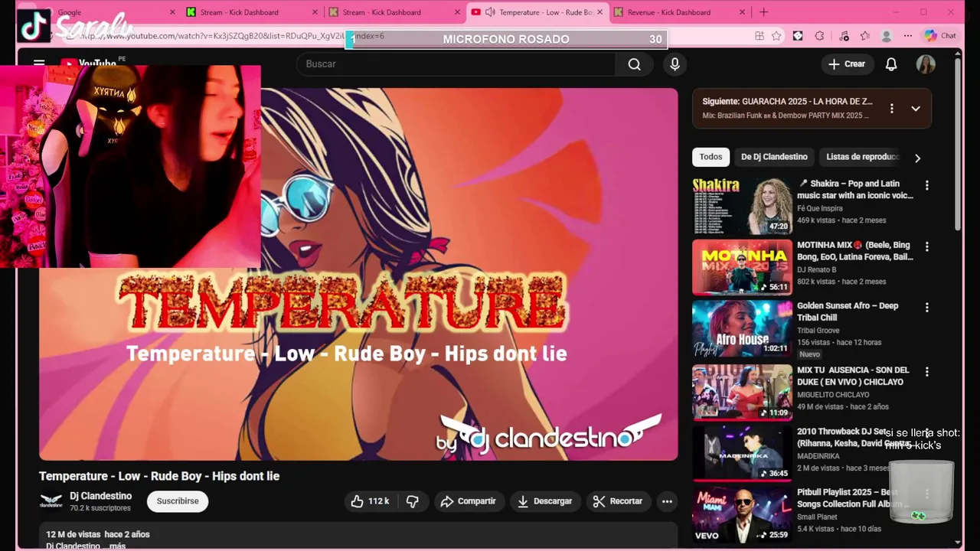980x551 pixels.
Task: Open options for MOTINHA MIX video
Action: (x=926, y=246)
